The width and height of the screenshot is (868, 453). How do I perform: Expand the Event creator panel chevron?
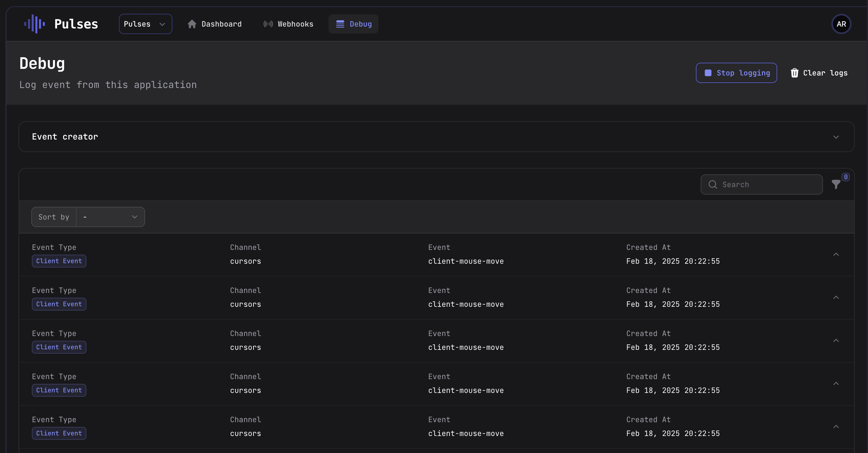(x=836, y=137)
